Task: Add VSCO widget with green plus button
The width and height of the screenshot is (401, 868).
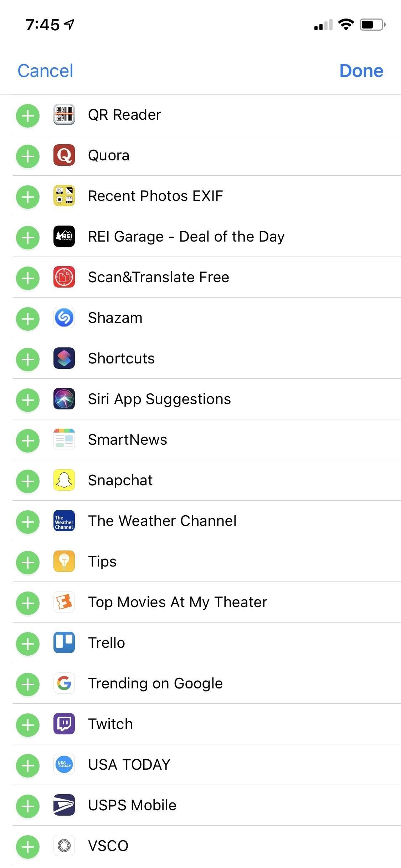Action: [x=28, y=847]
